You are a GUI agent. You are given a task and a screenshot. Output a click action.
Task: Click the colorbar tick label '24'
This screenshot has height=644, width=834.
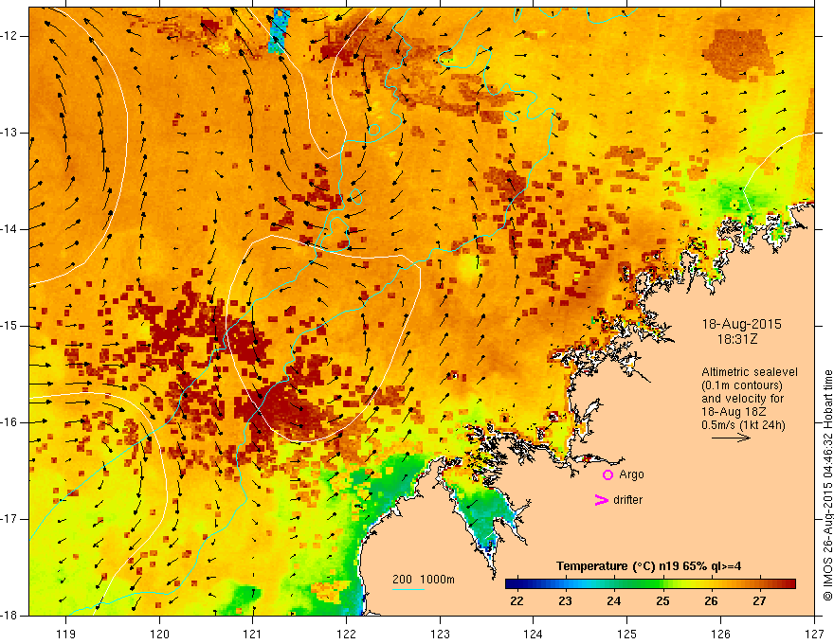click(614, 601)
